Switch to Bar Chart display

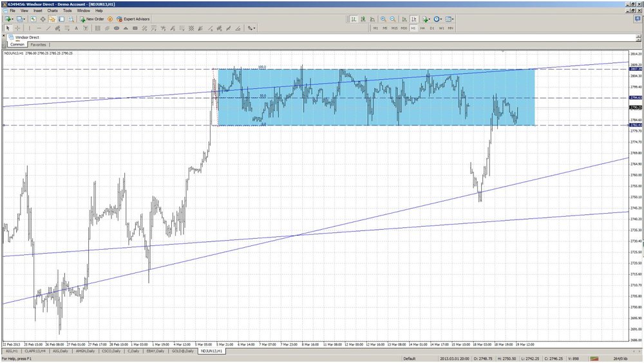[353, 19]
